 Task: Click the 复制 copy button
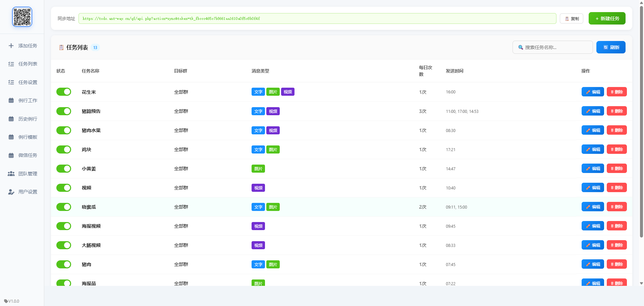pyautogui.click(x=572, y=18)
